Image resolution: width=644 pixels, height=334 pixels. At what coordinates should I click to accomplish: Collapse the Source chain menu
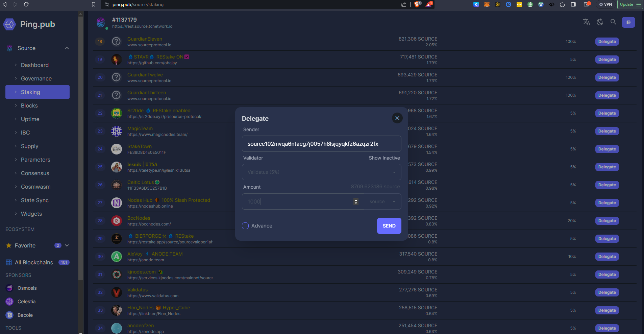[67, 48]
